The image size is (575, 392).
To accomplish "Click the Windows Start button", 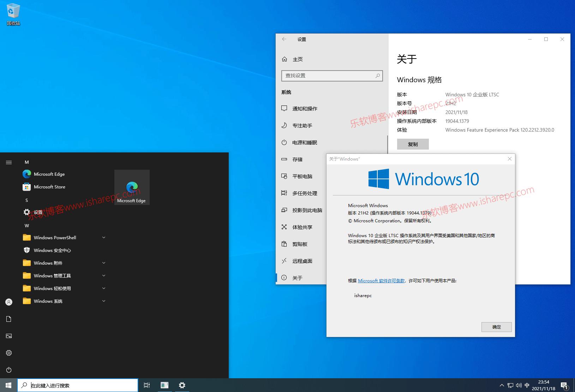I will pos(8,385).
